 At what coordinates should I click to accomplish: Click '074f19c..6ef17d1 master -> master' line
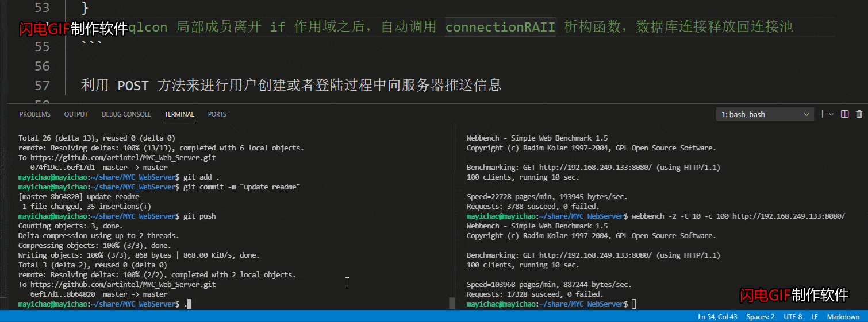point(99,168)
